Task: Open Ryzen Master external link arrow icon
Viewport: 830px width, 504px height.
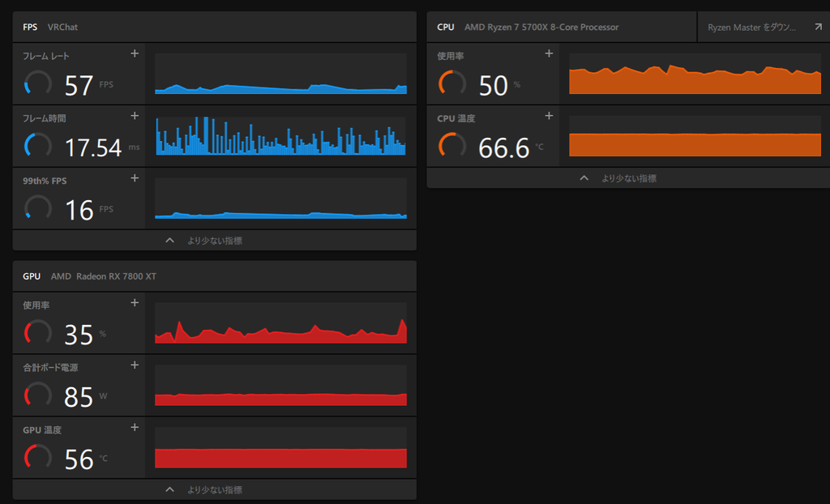Action: coord(819,27)
